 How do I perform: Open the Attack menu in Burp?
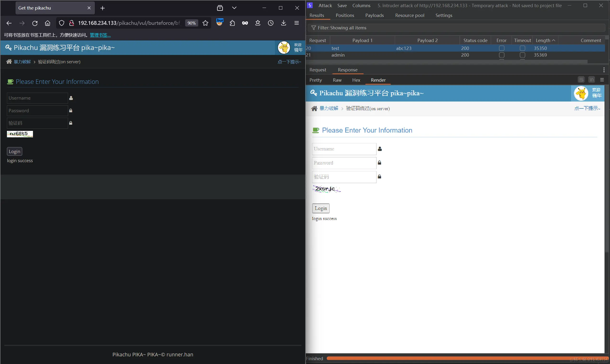click(x=325, y=5)
